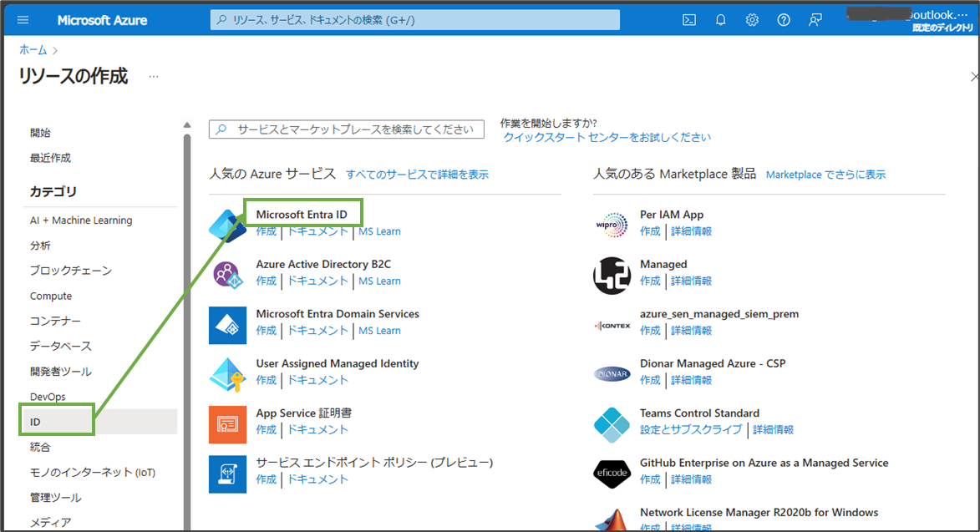Click the App Service certificate icon
Viewport: 980px width, 532px height.
tap(227, 424)
